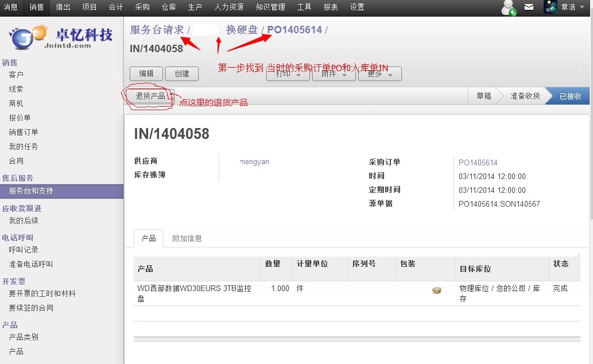Open the 更多 dropdown menu
Screen dimensions: 593x364
379,74
